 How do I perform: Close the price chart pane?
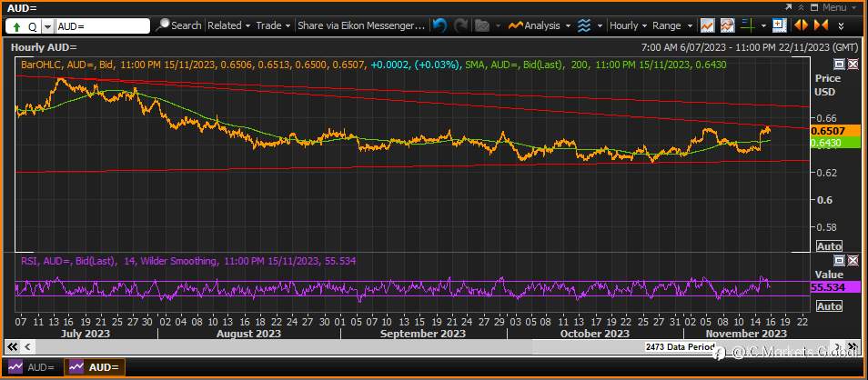click(x=852, y=65)
